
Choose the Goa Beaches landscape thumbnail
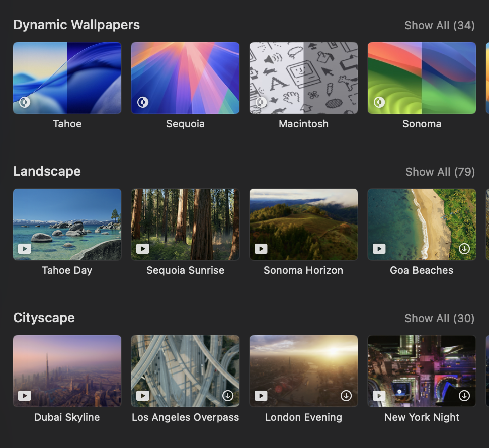422,225
